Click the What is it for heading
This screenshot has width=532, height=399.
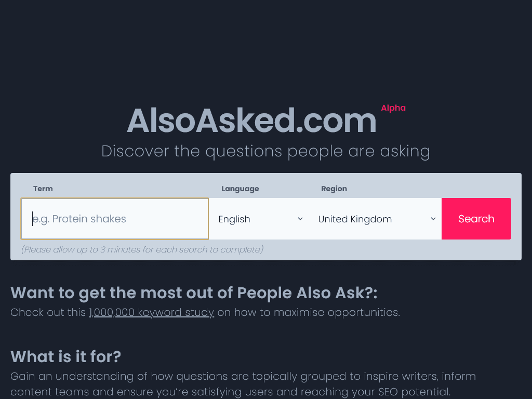(x=65, y=357)
